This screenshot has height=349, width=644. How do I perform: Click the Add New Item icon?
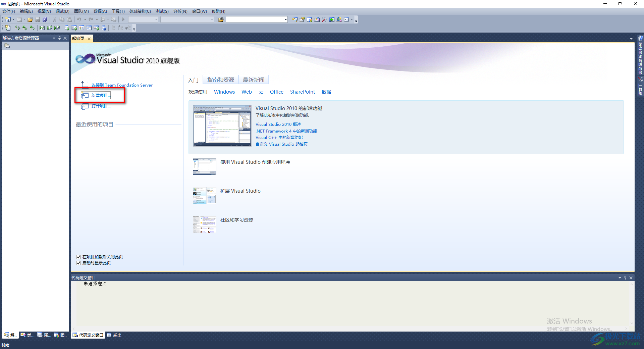(19, 19)
